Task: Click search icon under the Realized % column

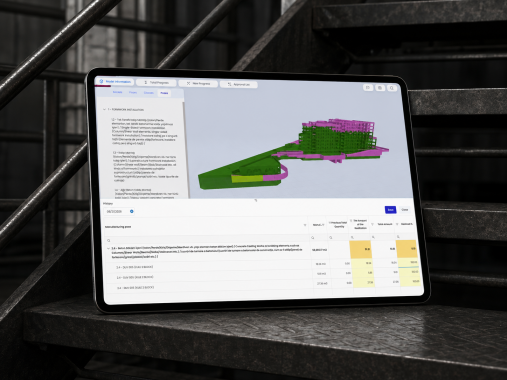Action: point(398,237)
